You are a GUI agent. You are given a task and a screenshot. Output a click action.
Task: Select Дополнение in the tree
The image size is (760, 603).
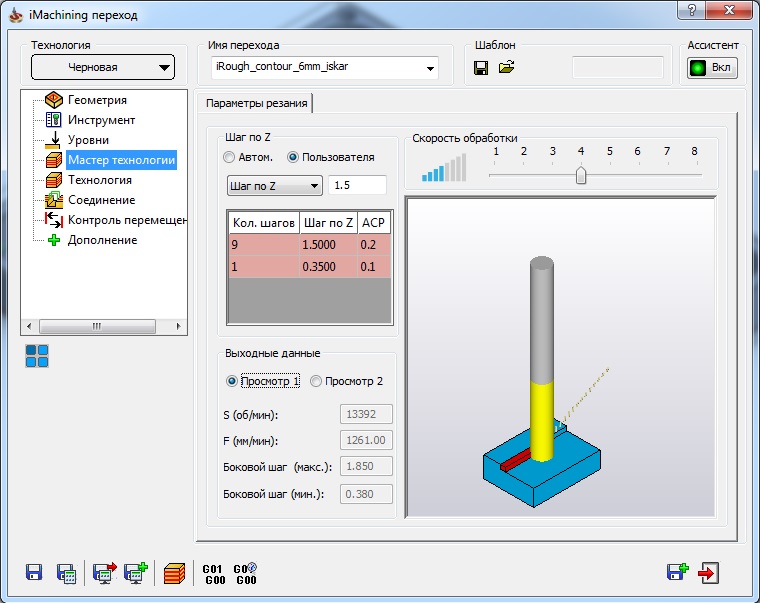tap(102, 240)
